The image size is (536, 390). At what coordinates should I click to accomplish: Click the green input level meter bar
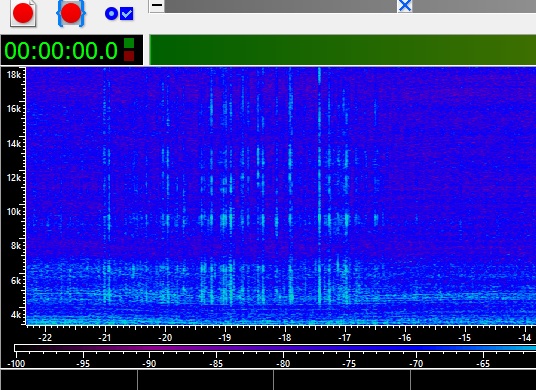(x=343, y=50)
